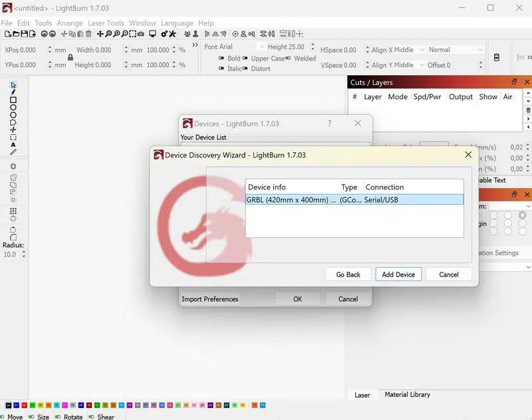
Task: Pick the blue 01 layer color swatch
Action: tap(16, 405)
